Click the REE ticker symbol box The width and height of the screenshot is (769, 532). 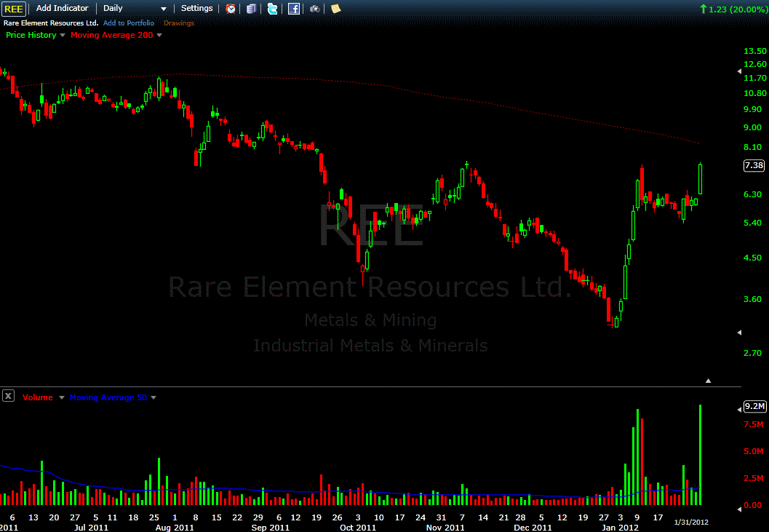13,8
